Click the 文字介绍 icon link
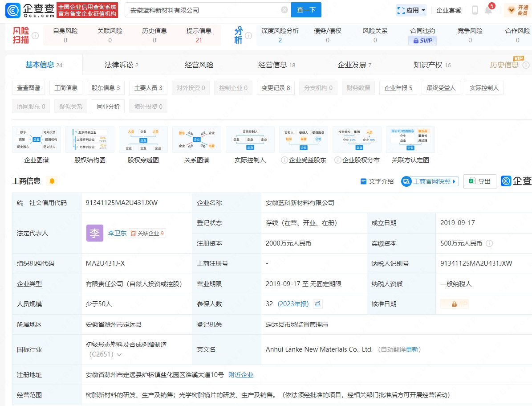Screen dimensions: 532x406 click(x=377, y=181)
